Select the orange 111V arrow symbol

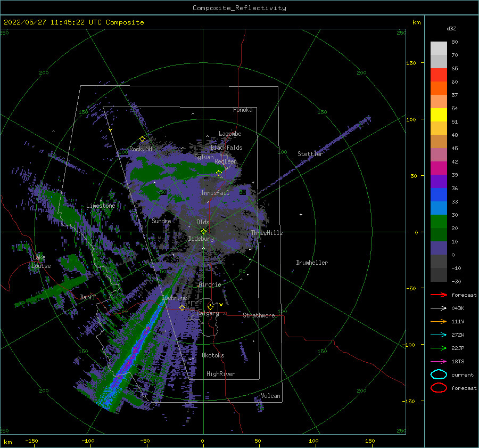tap(439, 321)
